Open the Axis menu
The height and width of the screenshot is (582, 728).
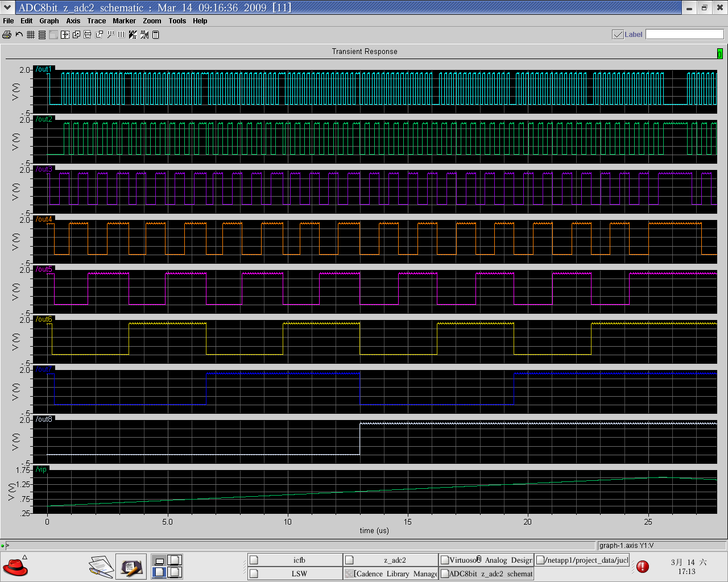73,21
